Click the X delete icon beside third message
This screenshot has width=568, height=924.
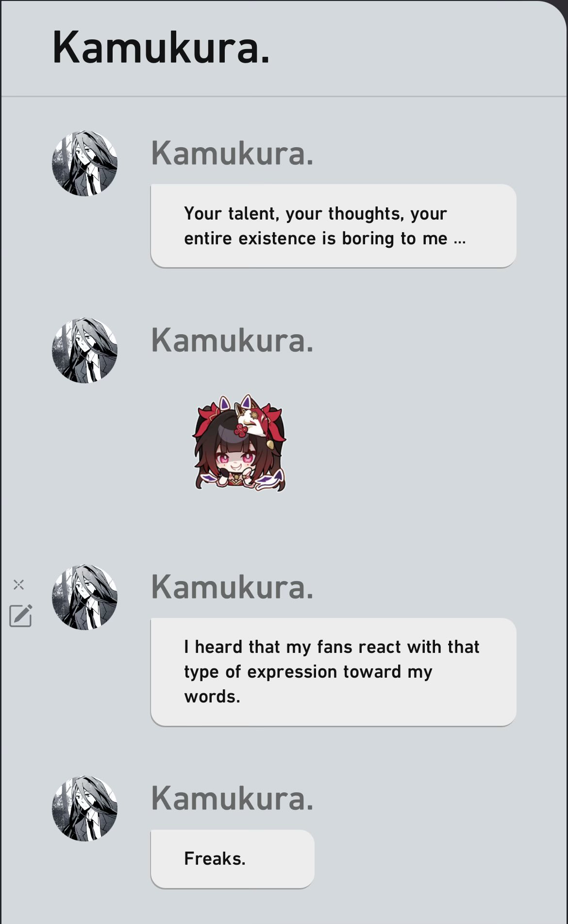tap(19, 584)
